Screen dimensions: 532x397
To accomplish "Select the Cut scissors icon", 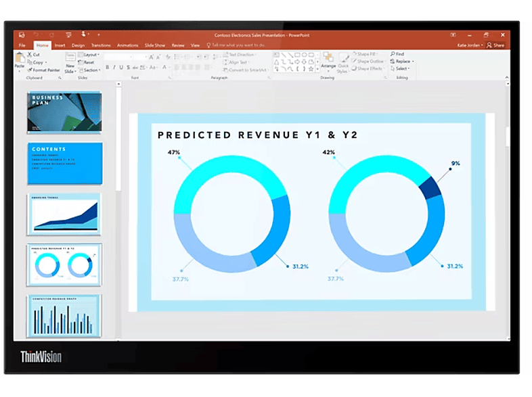I will (30, 54).
